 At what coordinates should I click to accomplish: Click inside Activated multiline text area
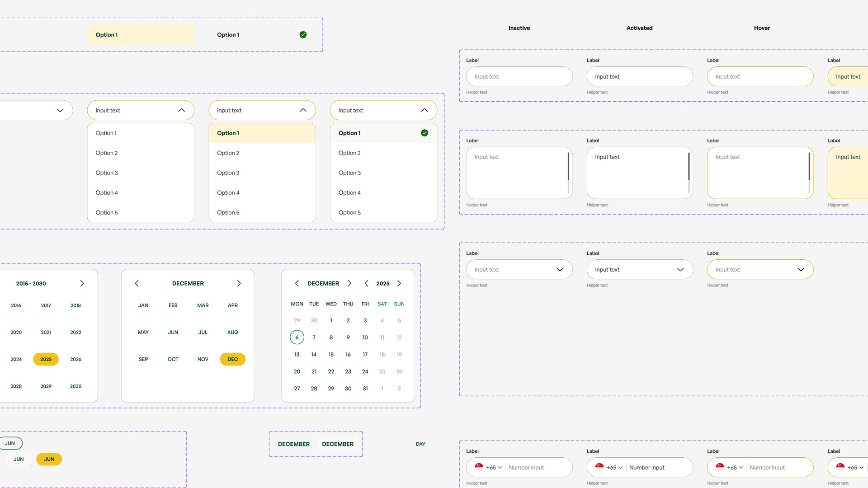640,173
